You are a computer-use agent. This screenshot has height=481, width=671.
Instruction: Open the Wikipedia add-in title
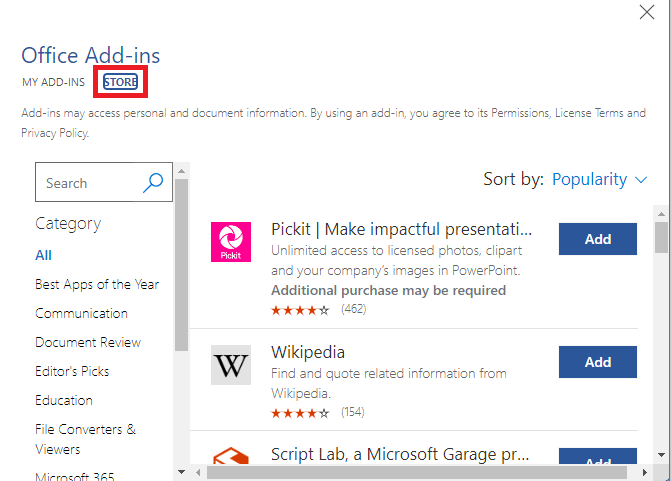(308, 353)
